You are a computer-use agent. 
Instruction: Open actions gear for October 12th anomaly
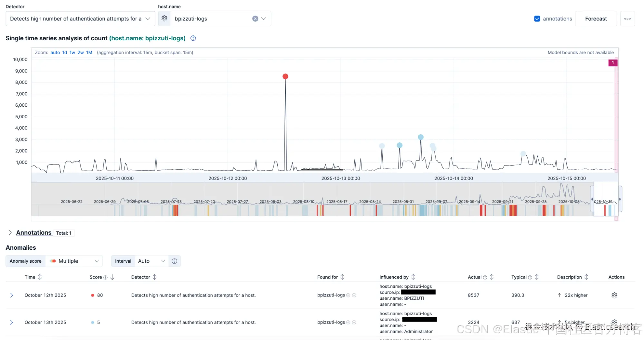tap(614, 295)
